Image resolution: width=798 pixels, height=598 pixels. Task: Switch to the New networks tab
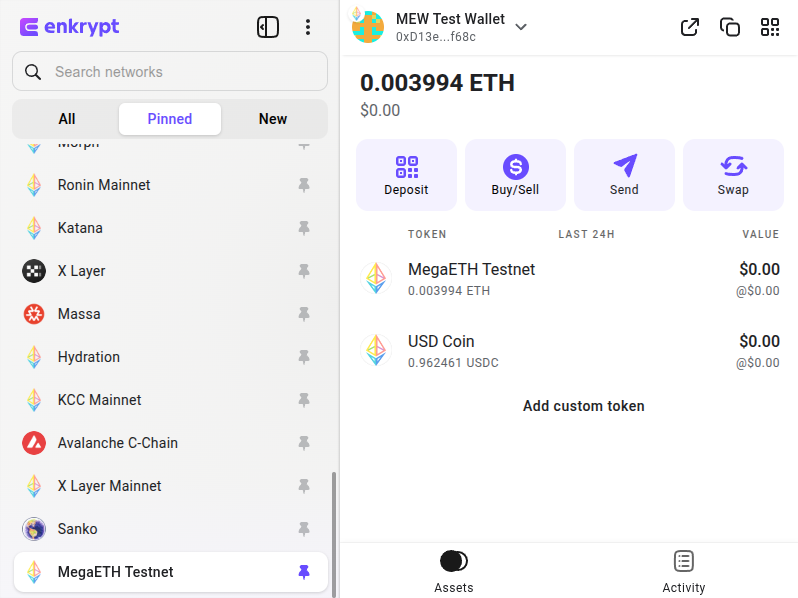273,119
